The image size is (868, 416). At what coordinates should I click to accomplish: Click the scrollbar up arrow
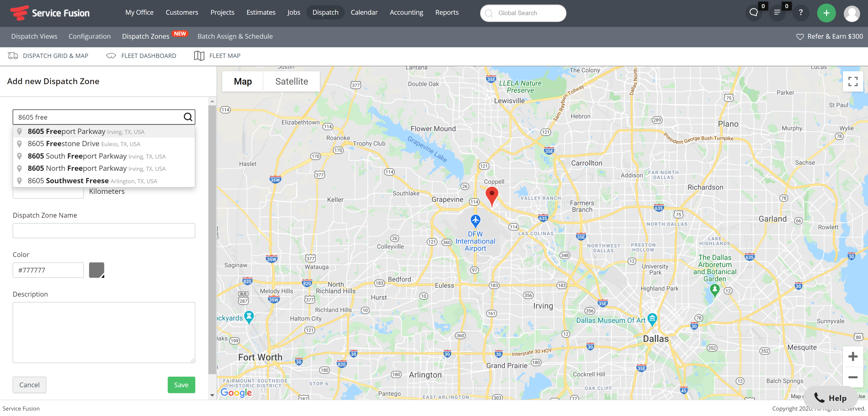[212, 101]
